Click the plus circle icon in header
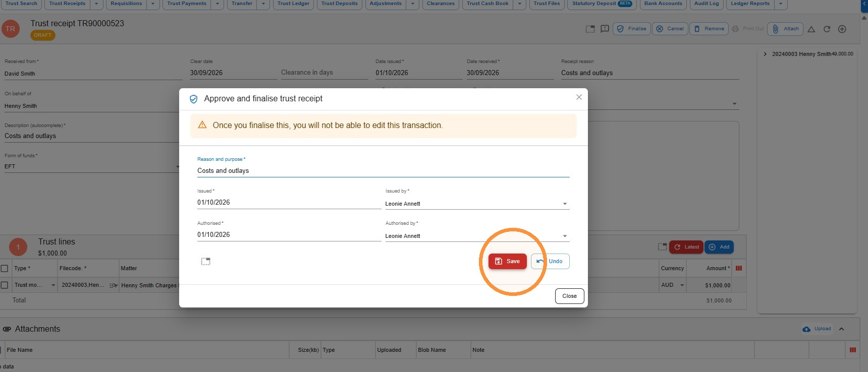The image size is (868, 372). coord(842,29)
